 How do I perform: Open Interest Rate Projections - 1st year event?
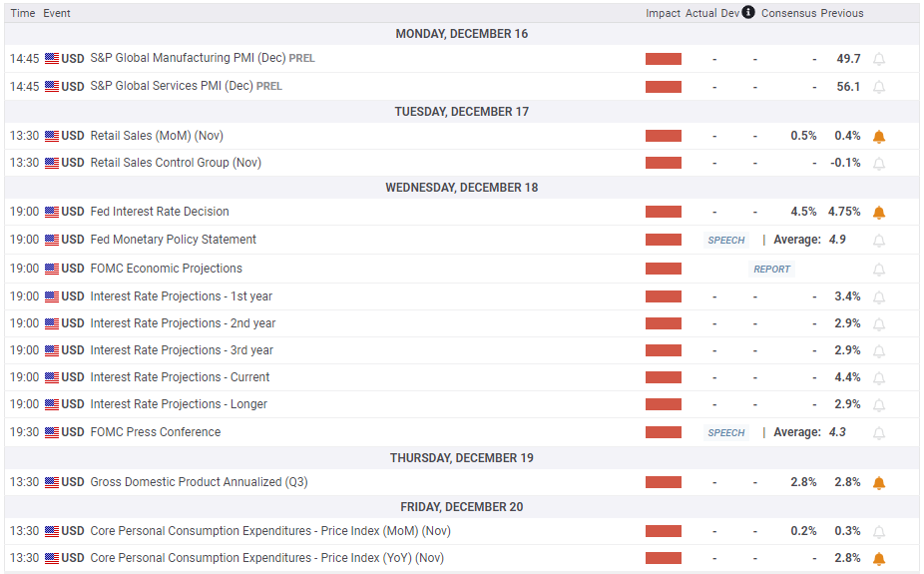pyautogui.click(x=181, y=296)
